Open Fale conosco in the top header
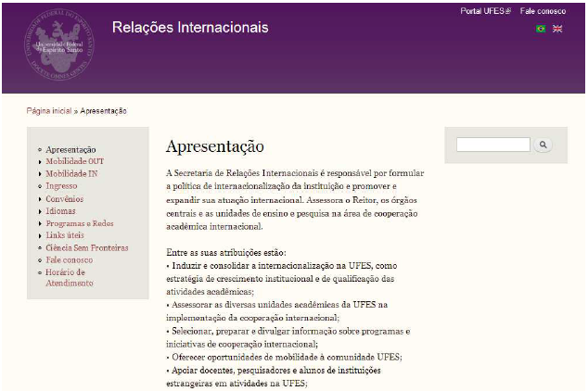This screenshot has width=588, height=391. click(543, 11)
